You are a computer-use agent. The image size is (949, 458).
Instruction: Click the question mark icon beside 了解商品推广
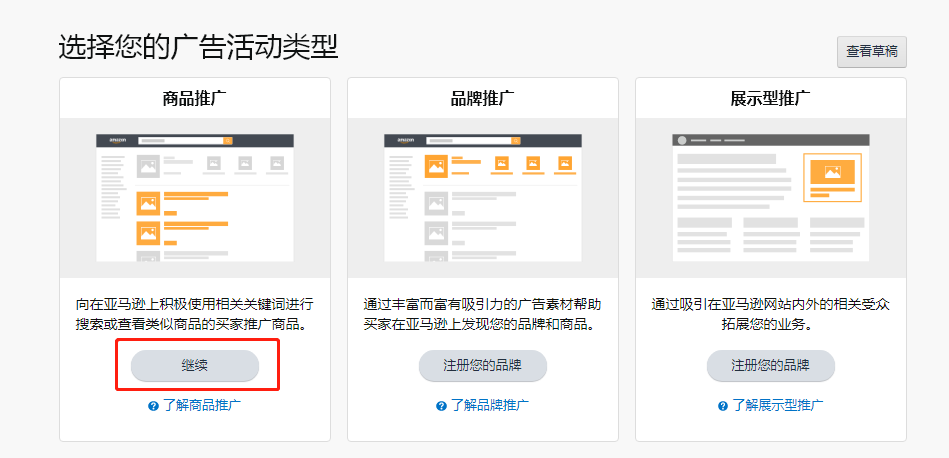click(x=153, y=406)
